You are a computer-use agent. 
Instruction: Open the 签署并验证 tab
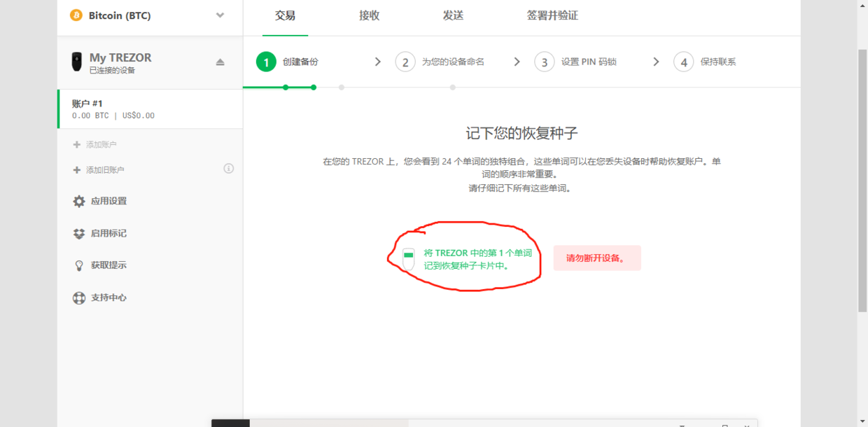(552, 15)
